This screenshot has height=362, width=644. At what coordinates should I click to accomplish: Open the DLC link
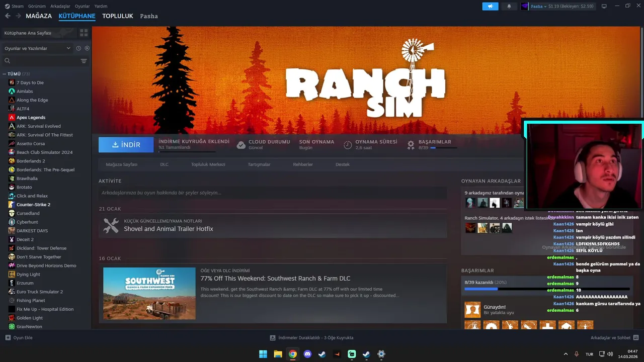tap(164, 164)
